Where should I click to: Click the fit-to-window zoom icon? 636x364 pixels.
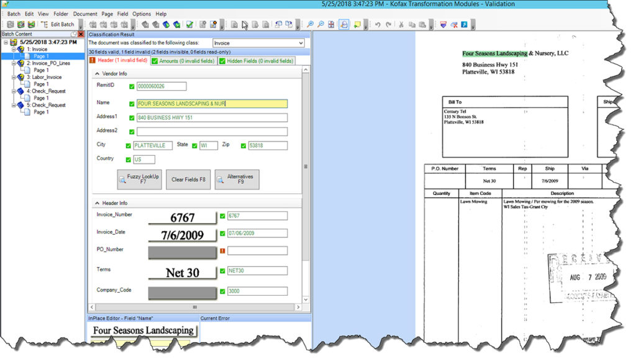point(331,24)
